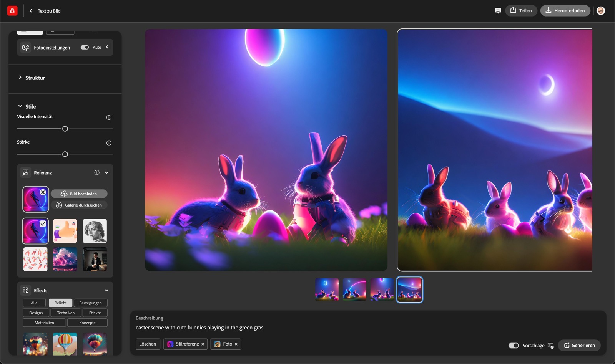Select the third result thumbnail
This screenshot has height=364, width=615.
click(x=382, y=290)
